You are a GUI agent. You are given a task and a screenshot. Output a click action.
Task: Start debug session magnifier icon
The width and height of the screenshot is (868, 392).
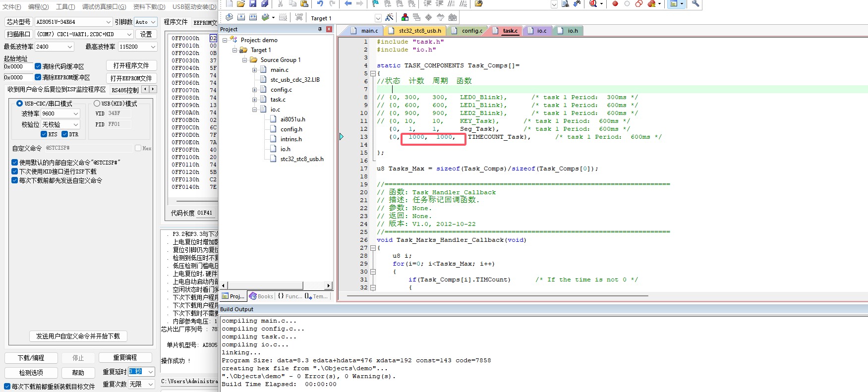[x=593, y=3]
